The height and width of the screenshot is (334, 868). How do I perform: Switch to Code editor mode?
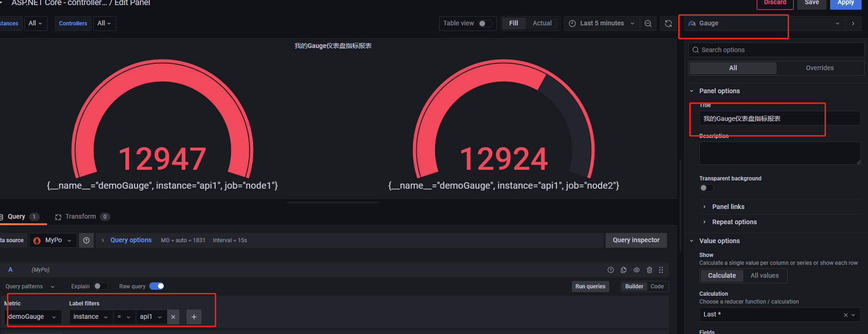(657, 286)
